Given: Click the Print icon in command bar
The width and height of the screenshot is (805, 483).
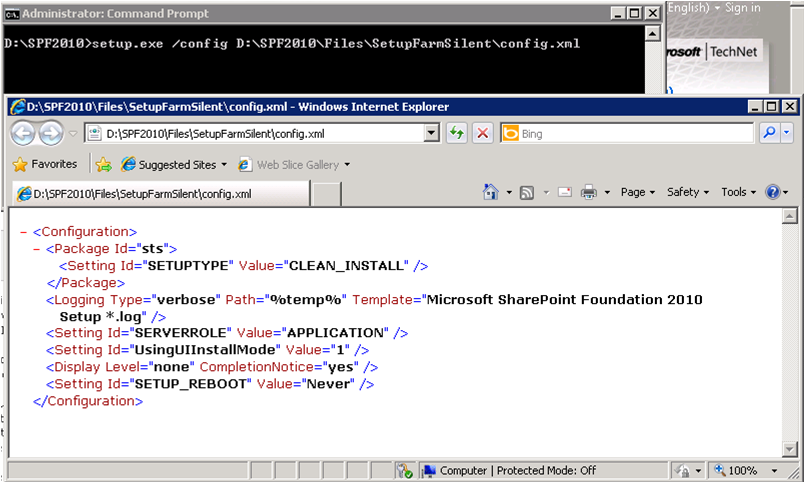Looking at the screenshot, I should coord(589,192).
